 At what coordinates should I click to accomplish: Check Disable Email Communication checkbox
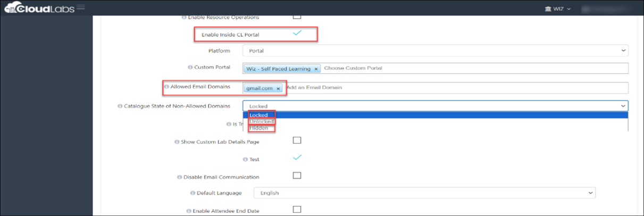point(297,176)
